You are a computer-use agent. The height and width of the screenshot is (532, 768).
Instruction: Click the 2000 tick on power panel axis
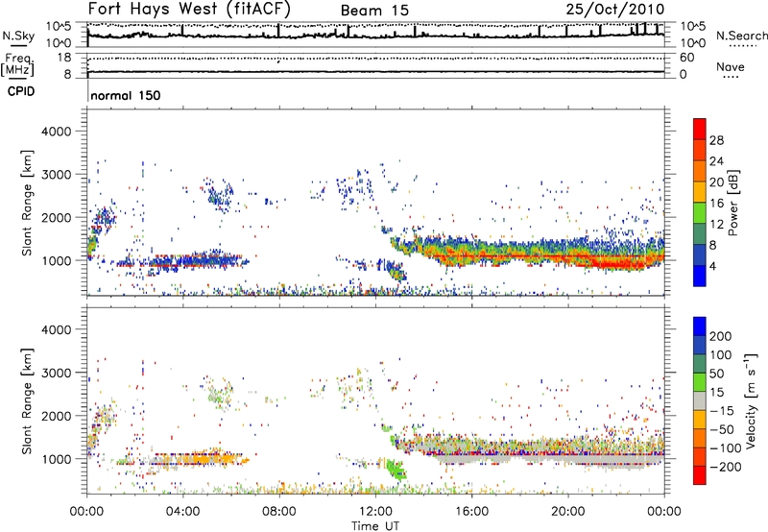click(57, 217)
